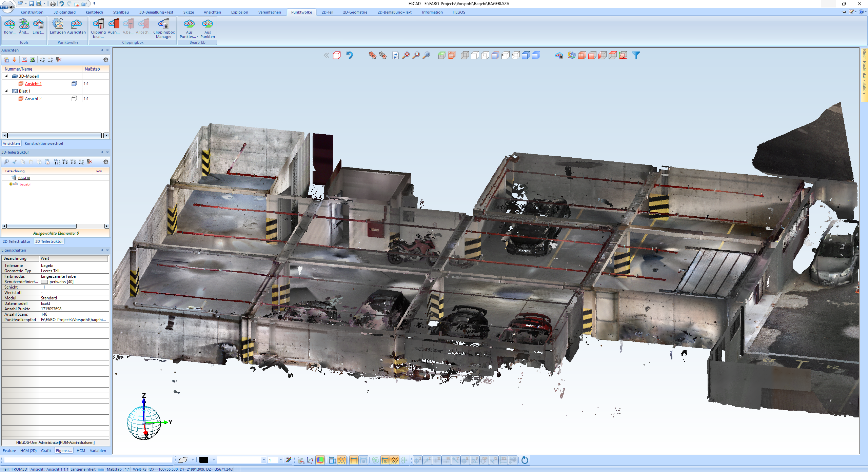Click the black color swatch
The width and height of the screenshot is (868, 472).
[203, 460]
